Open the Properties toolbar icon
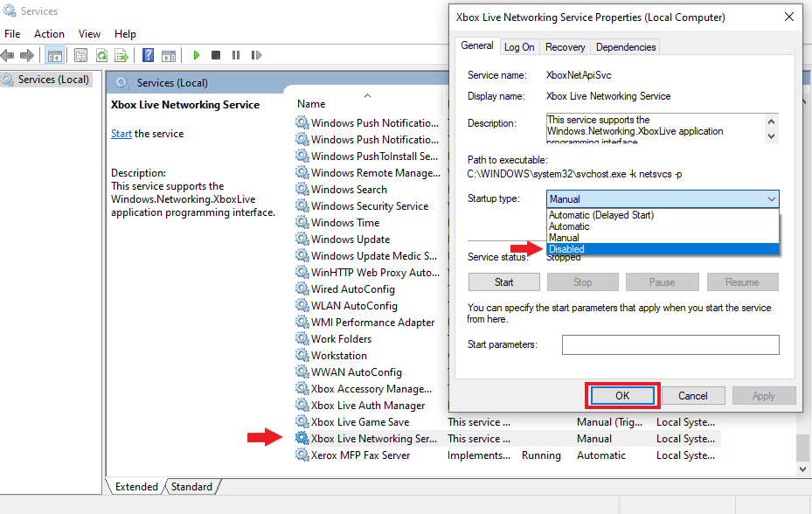Viewport: 812px width, 514px height. point(80,54)
